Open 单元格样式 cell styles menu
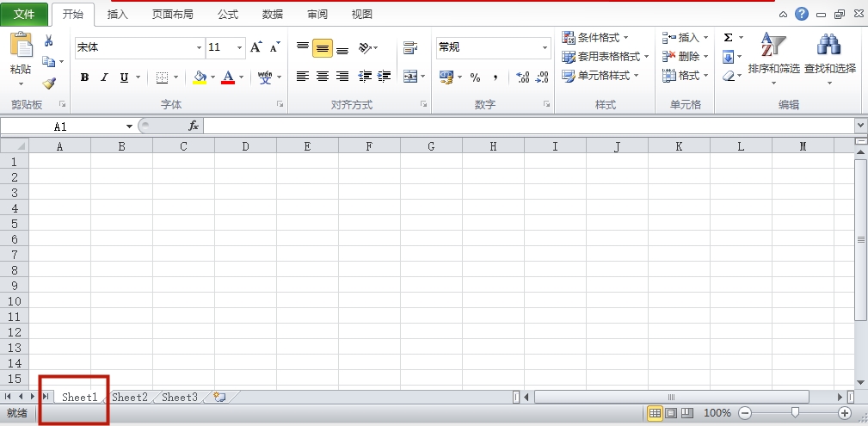Screen dimensions: 868x426 (600, 76)
